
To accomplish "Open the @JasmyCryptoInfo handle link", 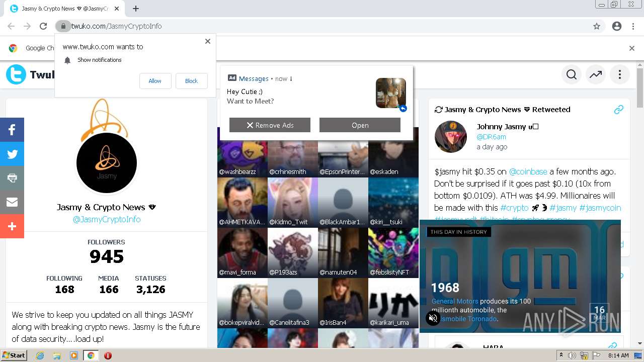I will click(107, 219).
